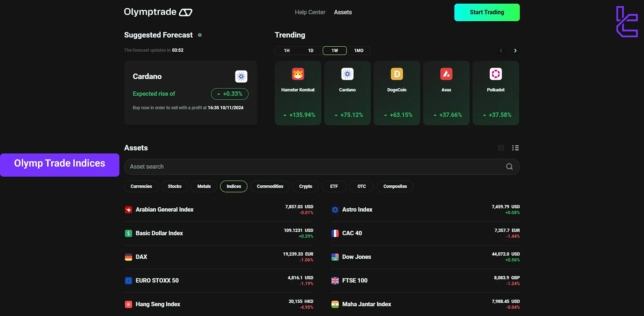The width and height of the screenshot is (644, 316).
Task: Open the Arabian General Index row
Action: (219, 210)
